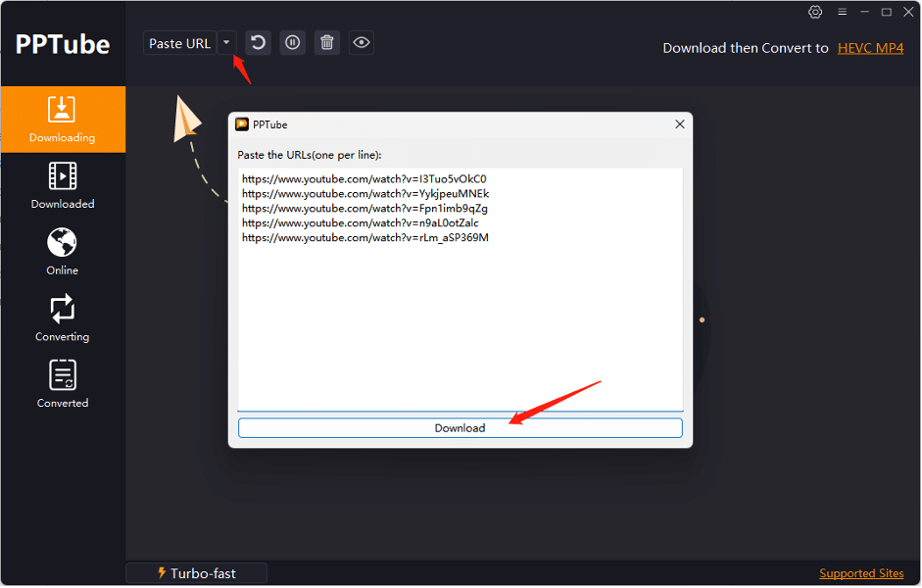Viewport: 922px width, 588px height.
Task: Expand the hidden panel dot handle
Action: pos(702,318)
